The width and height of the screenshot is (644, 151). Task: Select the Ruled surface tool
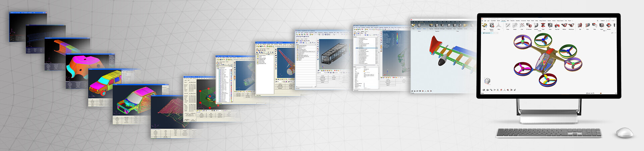tap(543, 25)
